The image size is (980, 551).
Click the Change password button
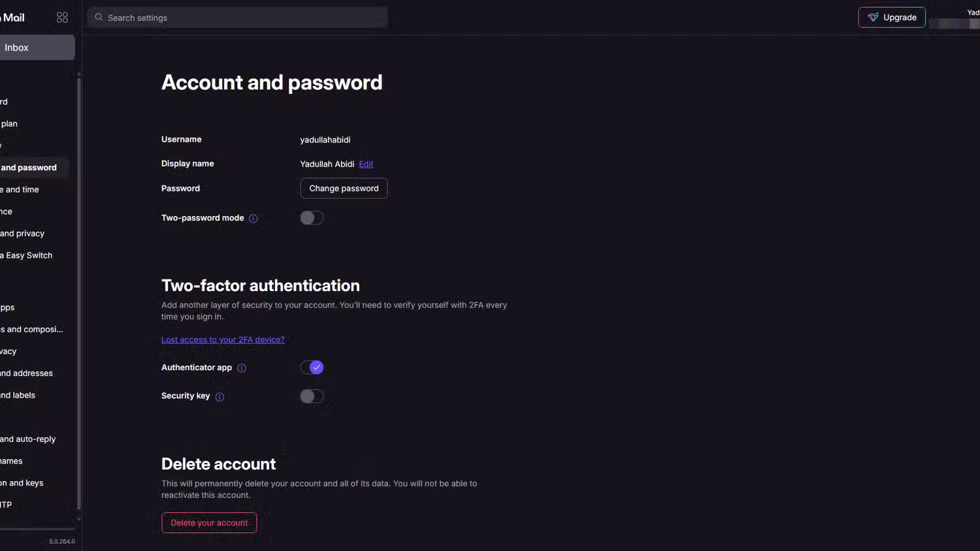pos(344,189)
